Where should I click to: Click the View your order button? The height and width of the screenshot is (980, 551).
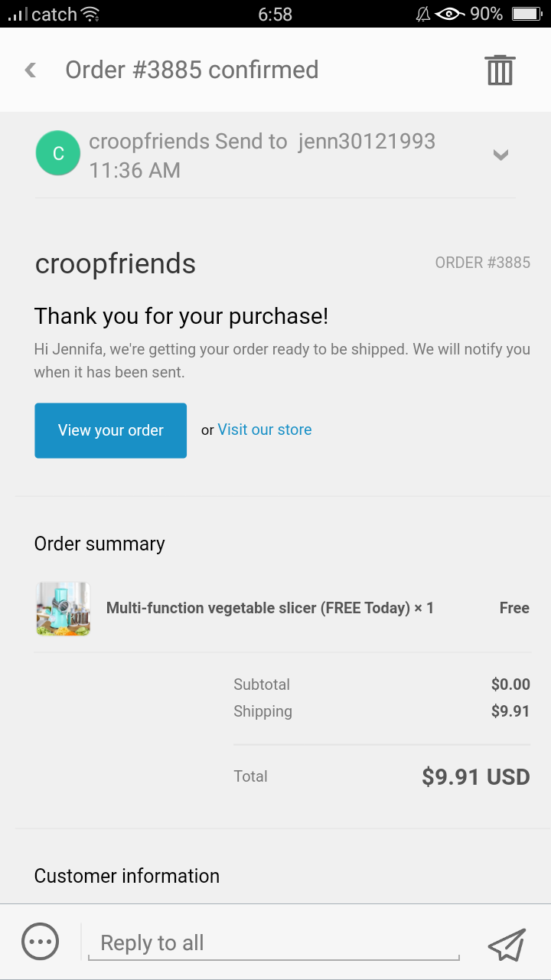(x=111, y=430)
